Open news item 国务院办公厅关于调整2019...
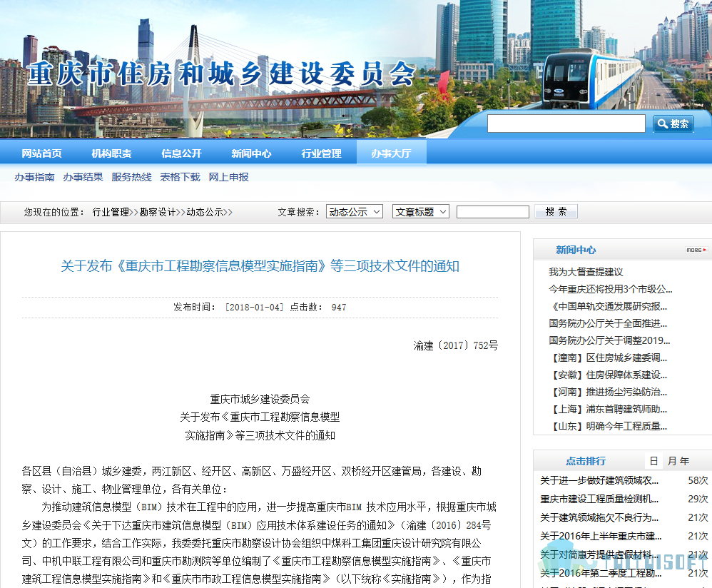The width and height of the screenshot is (712, 588). tap(609, 340)
